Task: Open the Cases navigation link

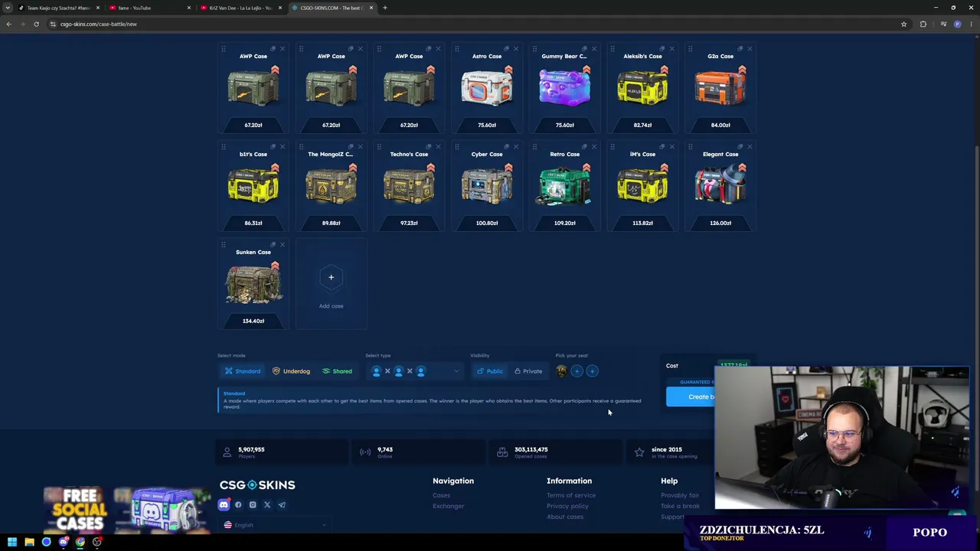Action: pyautogui.click(x=441, y=495)
